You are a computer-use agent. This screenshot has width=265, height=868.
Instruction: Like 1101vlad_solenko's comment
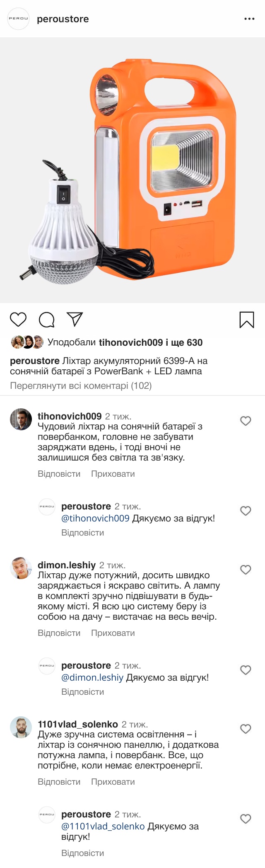246,729
